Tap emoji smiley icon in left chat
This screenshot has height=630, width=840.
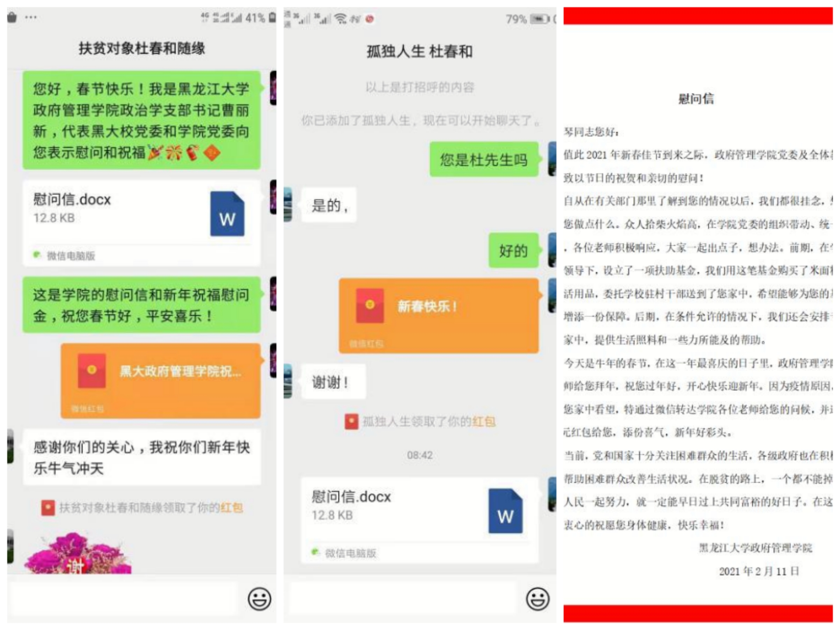(259, 598)
